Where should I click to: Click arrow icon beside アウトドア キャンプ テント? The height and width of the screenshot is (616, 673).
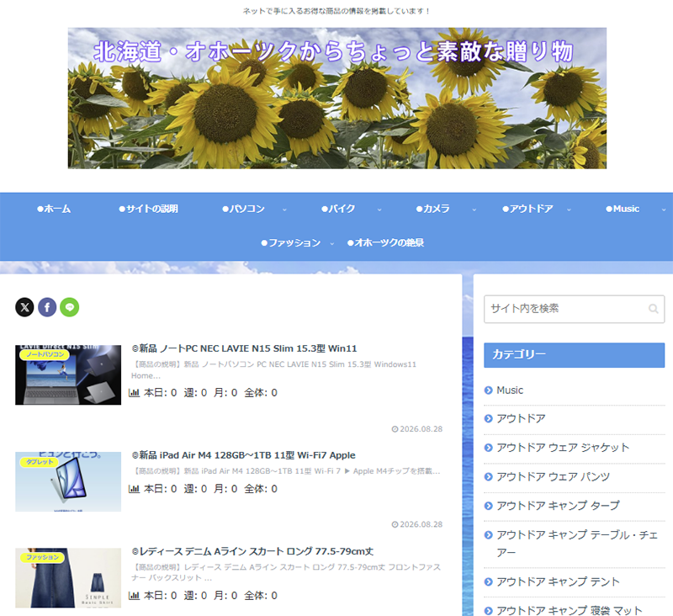point(488,581)
